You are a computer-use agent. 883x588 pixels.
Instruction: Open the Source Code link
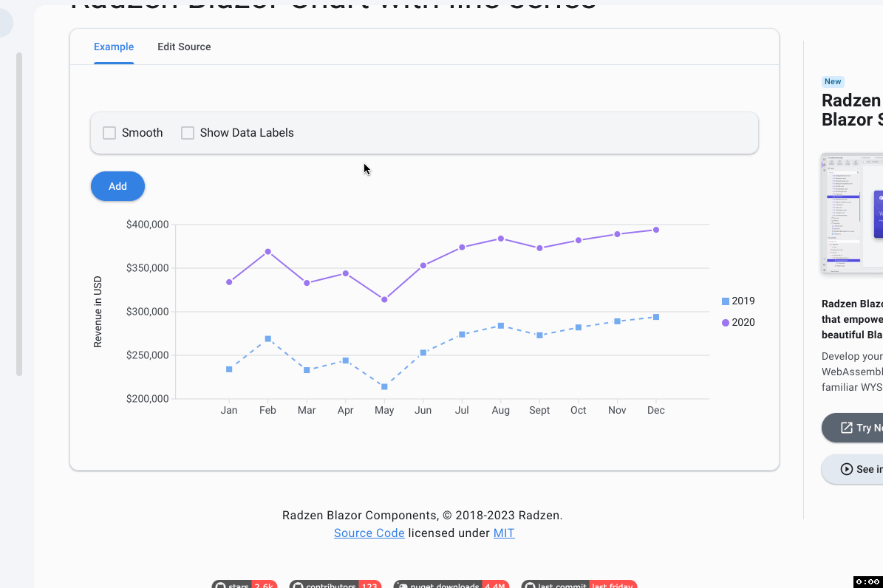[369, 533]
